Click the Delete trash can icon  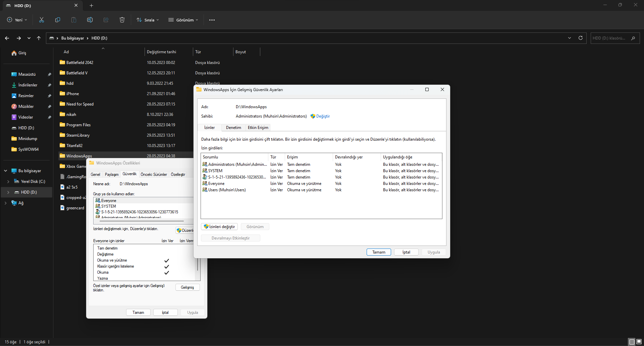122,20
